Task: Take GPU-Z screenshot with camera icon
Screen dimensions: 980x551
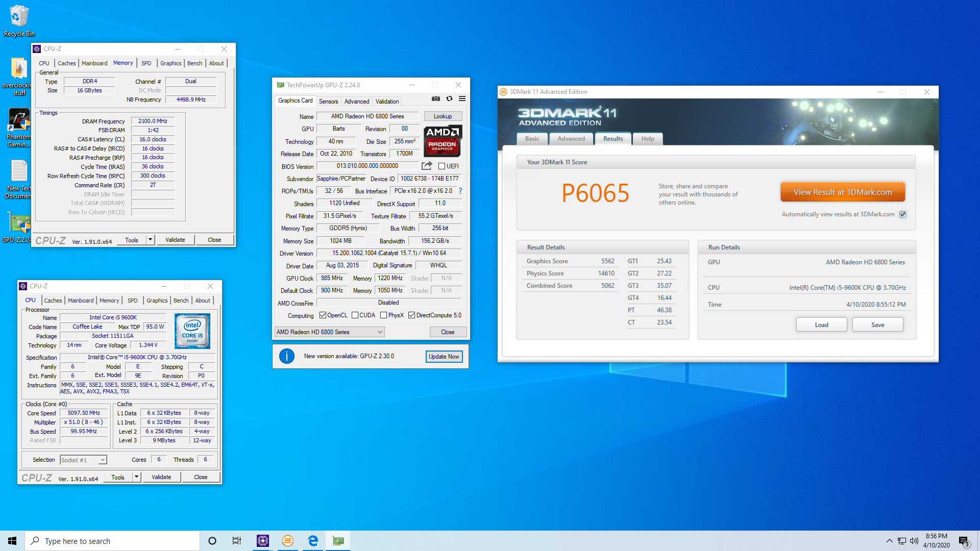Action: (435, 99)
